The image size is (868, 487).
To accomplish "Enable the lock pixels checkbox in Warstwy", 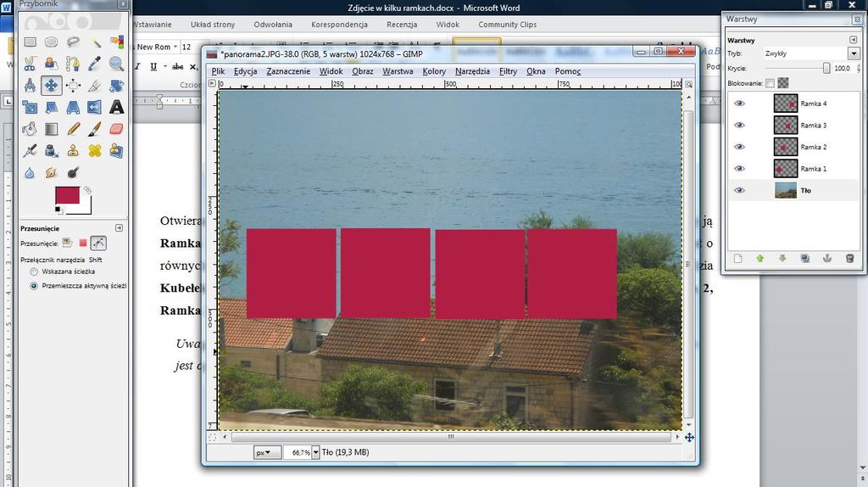I will [x=770, y=83].
